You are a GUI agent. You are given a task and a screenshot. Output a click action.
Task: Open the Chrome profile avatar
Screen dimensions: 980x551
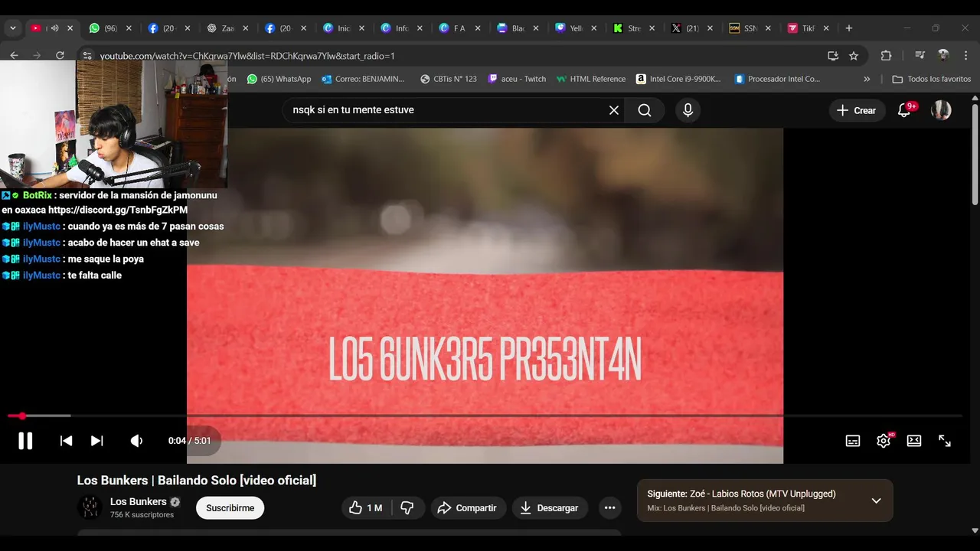coord(943,55)
